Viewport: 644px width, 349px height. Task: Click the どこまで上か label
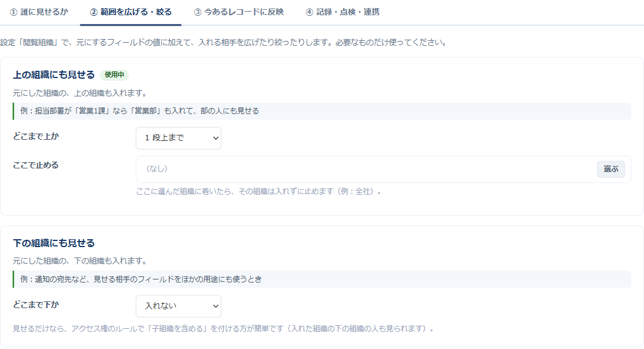coord(36,137)
